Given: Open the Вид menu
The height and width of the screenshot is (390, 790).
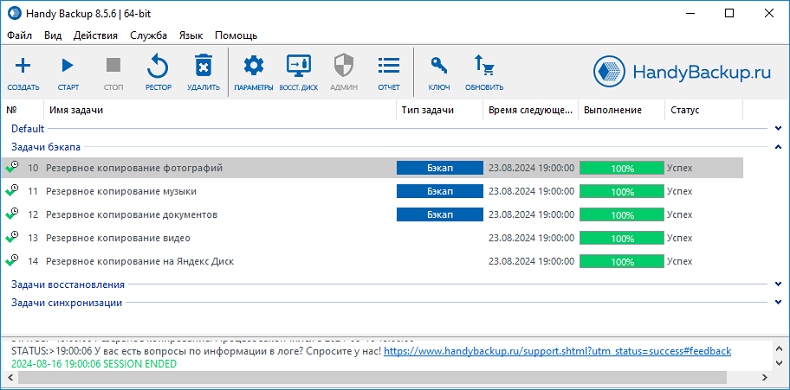Looking at the screenshot, I should coord(53,36).
